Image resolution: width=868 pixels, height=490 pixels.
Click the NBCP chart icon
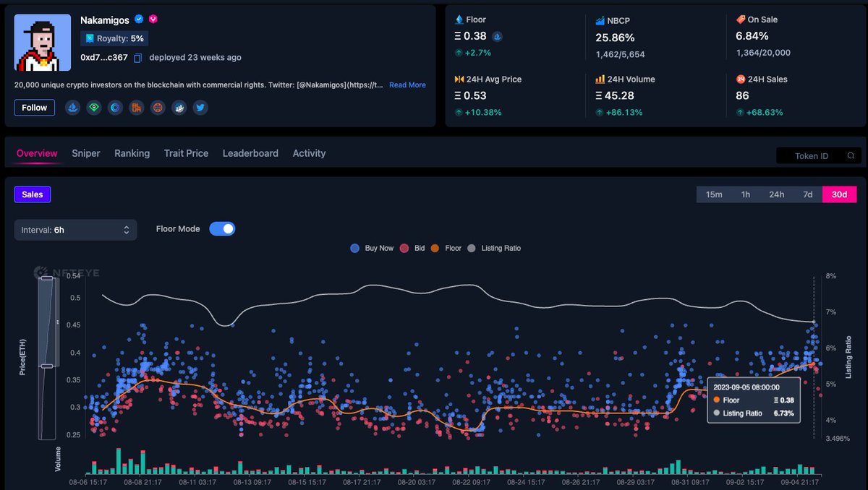[600, 20]
